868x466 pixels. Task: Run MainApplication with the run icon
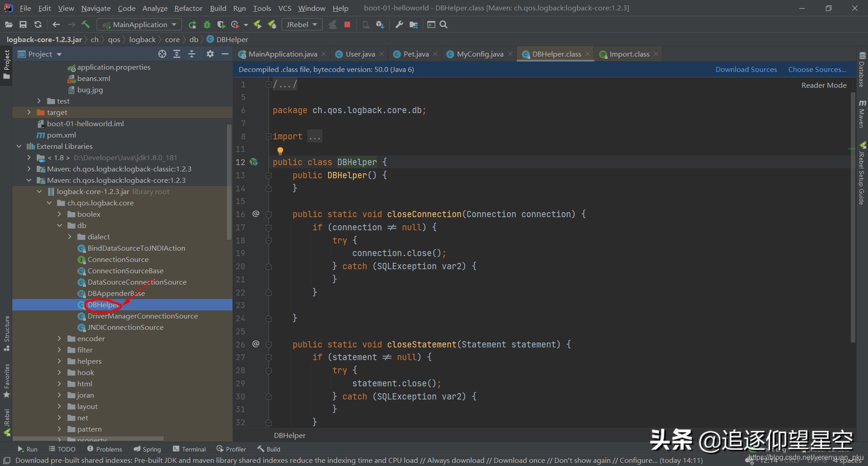[192, 24]
